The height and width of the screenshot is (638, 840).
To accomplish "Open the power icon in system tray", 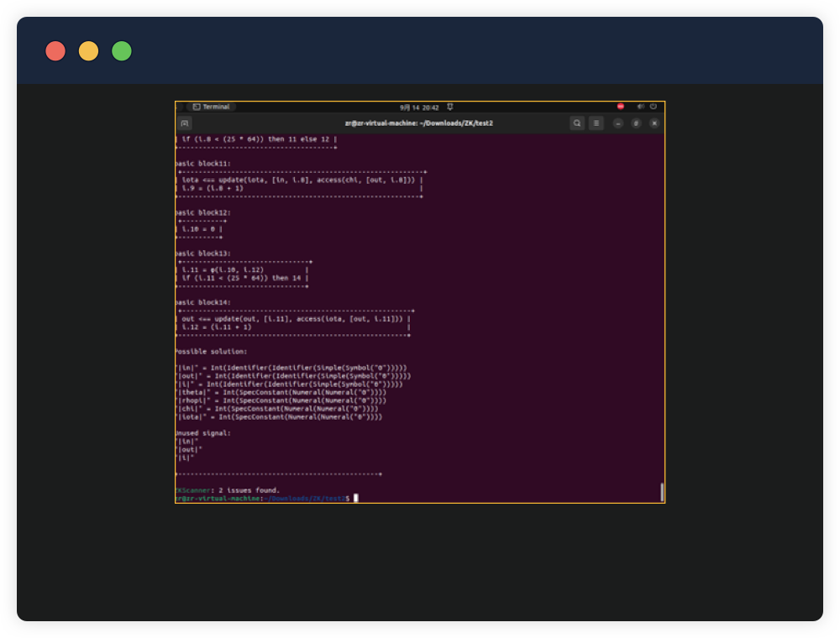I will [x=653, y=107].
